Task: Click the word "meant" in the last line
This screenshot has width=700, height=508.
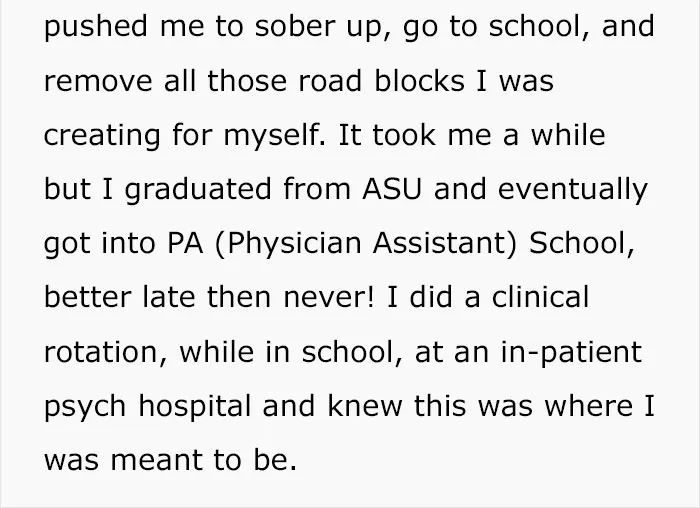Action: pos(156,461)
